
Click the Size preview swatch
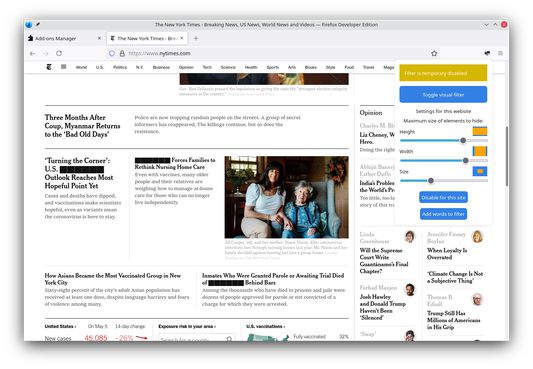480,171
